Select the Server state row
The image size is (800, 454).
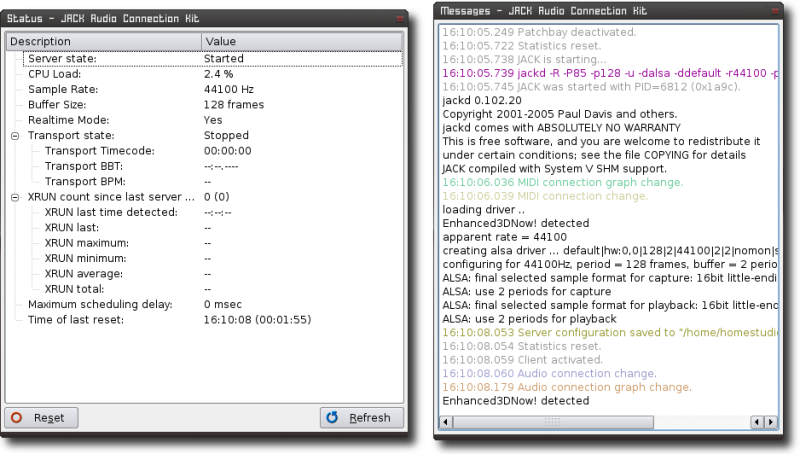pyautogui.click(x=213, y=59)
